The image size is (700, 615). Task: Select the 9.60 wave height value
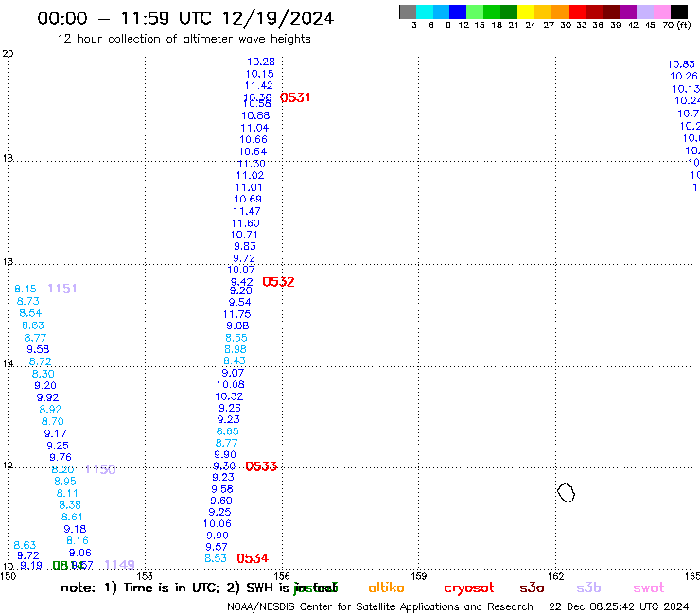221,501
